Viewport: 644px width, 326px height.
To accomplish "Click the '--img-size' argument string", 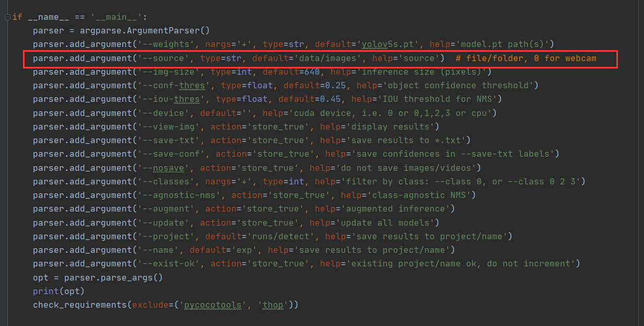I will (169, 72).
